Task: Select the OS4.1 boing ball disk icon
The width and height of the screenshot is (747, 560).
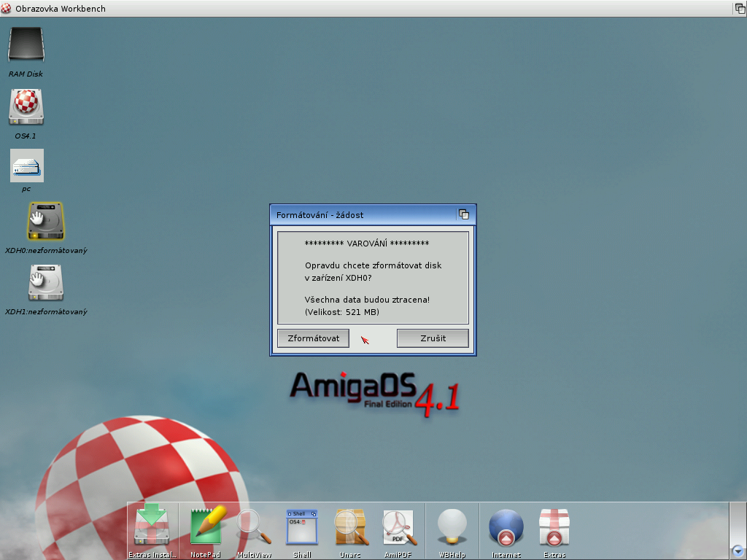Action: (26, 106)
